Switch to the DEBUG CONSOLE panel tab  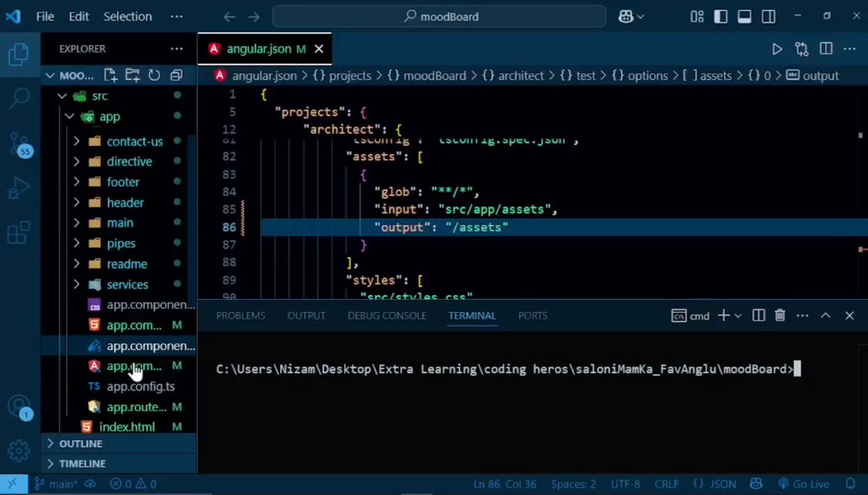click(387, 316)
